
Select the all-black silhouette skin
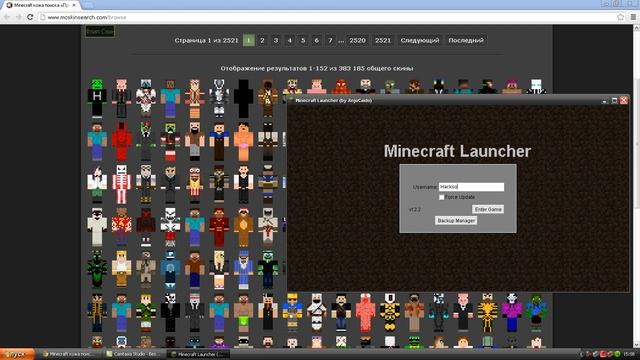point(243,98)
